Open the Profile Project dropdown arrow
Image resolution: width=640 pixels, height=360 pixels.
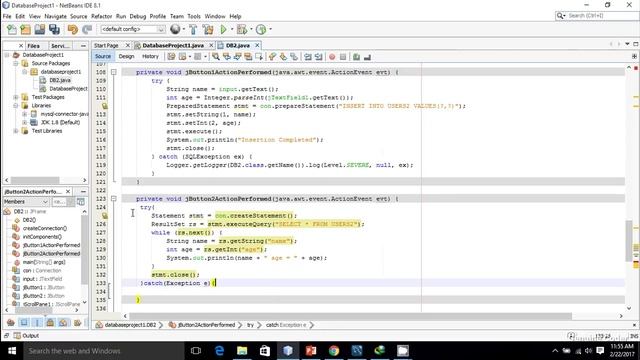pos(270,29)
